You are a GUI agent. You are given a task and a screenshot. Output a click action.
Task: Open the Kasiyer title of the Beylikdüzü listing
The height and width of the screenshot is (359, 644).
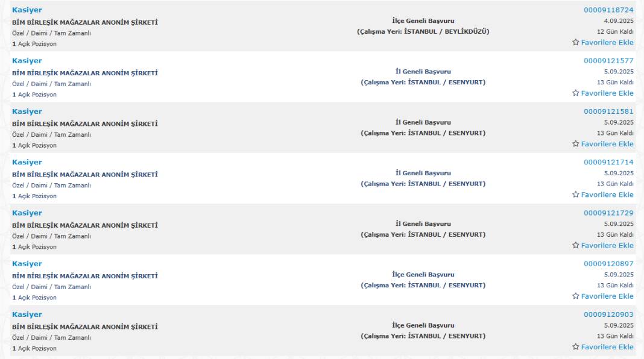pos(27,10)
